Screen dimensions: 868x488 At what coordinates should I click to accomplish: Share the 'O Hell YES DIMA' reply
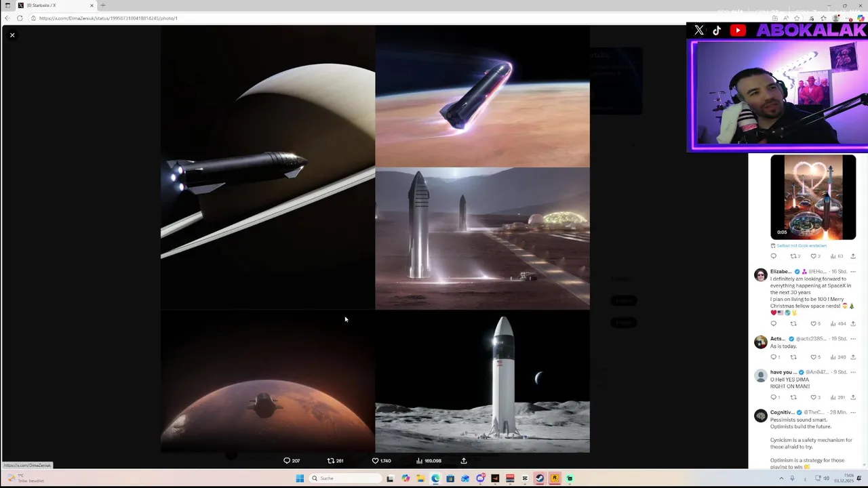pos(853,397)
